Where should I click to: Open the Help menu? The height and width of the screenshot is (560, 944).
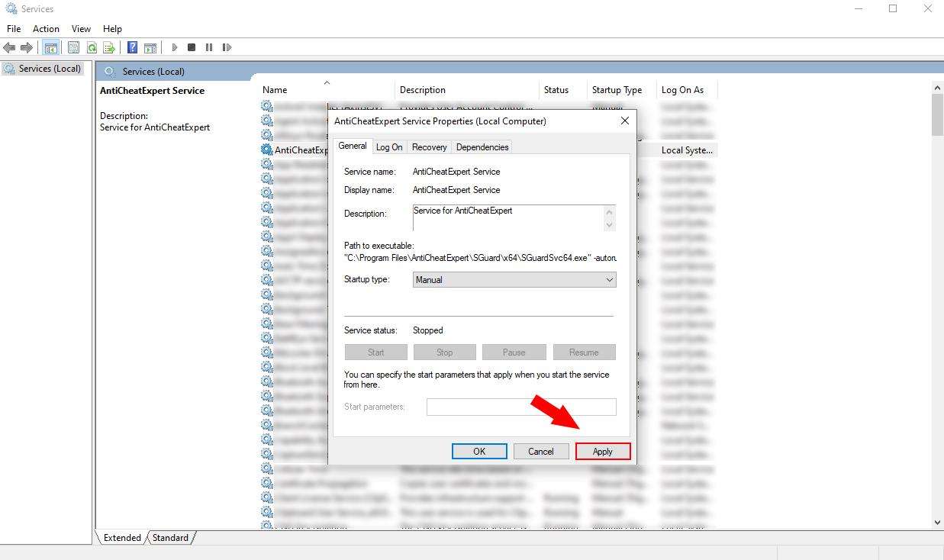pos(112,28)
